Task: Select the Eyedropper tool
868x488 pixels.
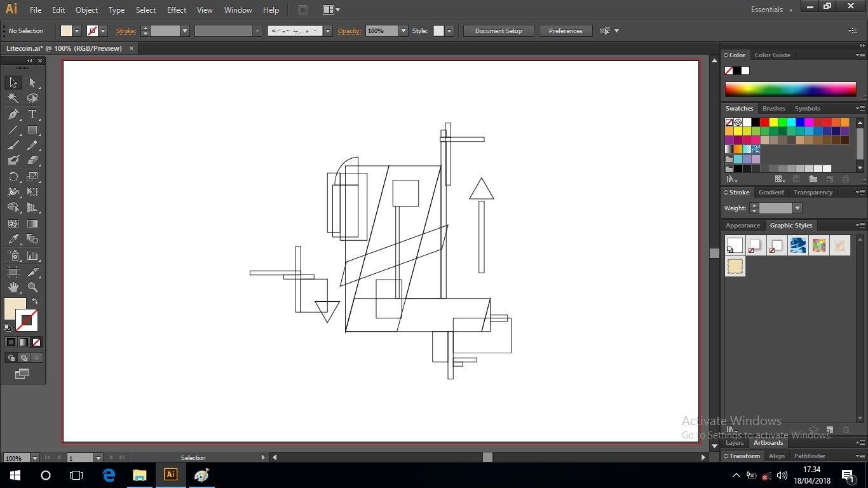Action: click(x=13, y=239)
